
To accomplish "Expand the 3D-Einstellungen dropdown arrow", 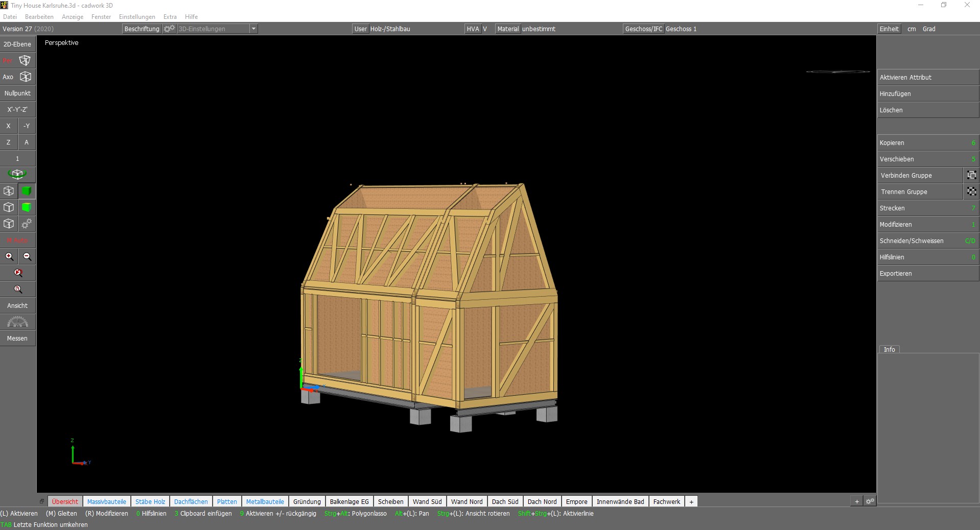I will click(x=253, y=29).
